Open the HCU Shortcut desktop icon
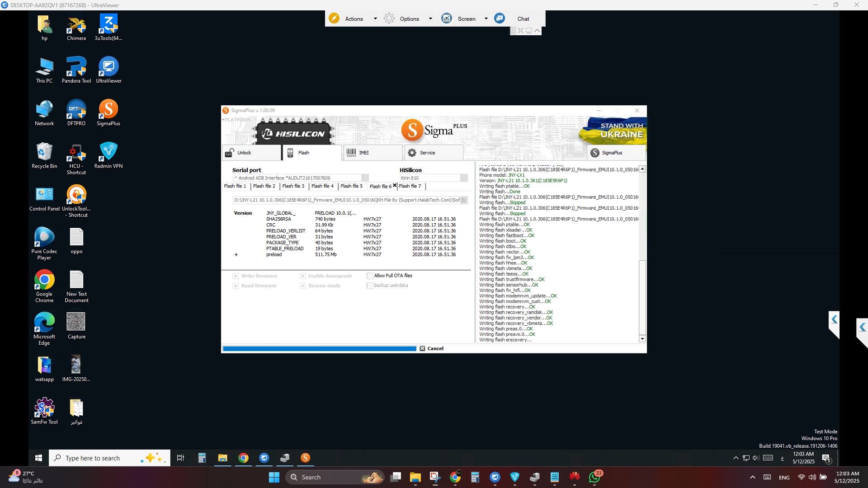The width and height of the screenshot is (868, 488). tap(76, 159)
